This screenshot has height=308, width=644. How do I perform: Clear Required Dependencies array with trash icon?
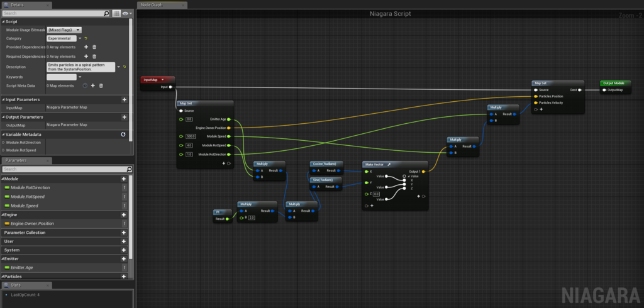click(94, 57)
